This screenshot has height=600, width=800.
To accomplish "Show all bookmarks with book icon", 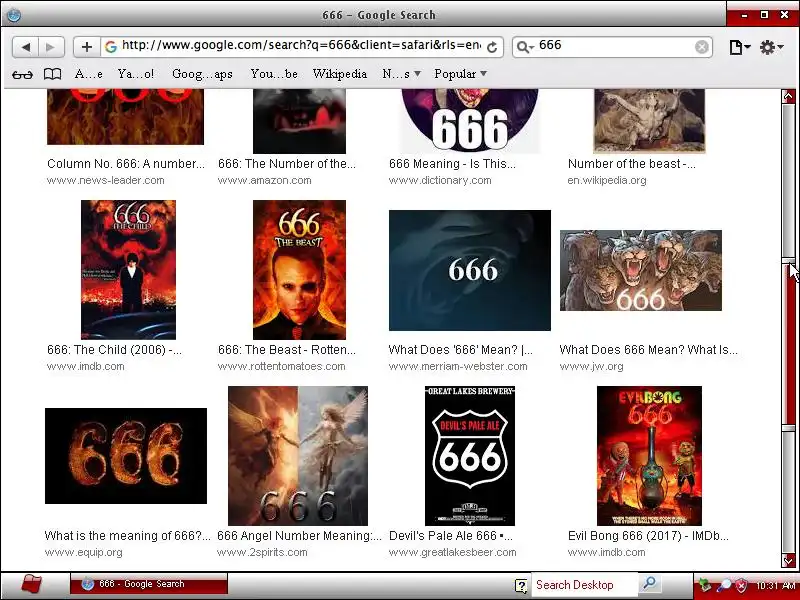I will pyautogui.click(x=52, y=74).
